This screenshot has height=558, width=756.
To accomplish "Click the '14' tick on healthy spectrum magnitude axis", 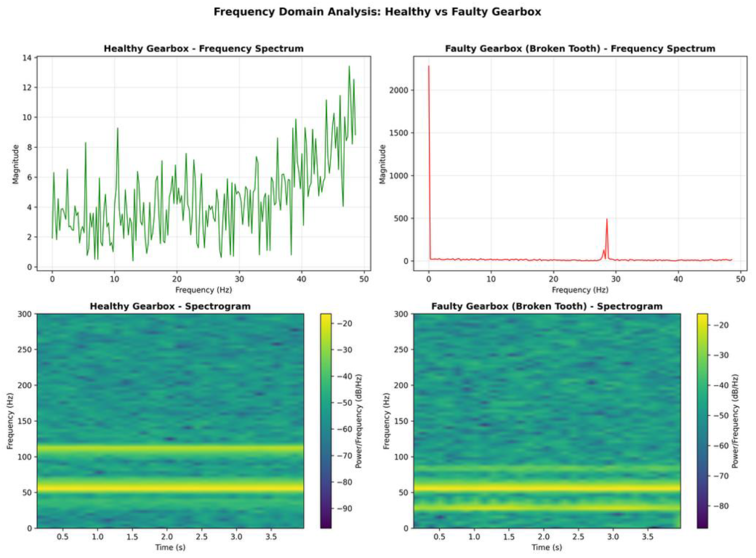I will (x=27, y=58).
